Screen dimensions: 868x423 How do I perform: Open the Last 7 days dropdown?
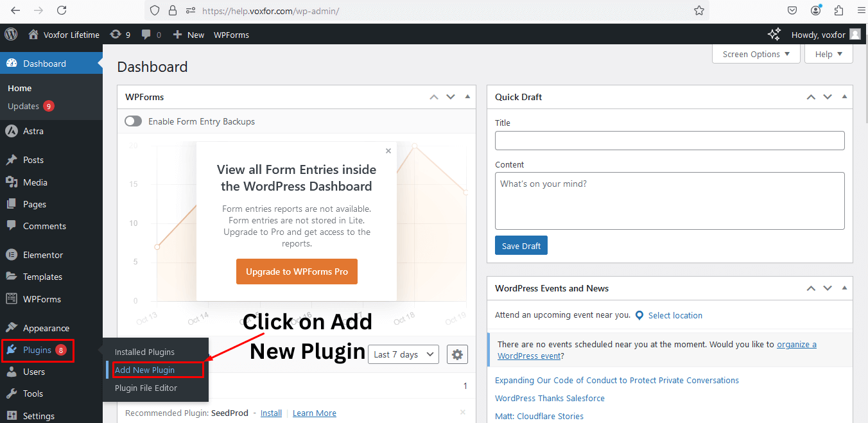tap(403, 354)
